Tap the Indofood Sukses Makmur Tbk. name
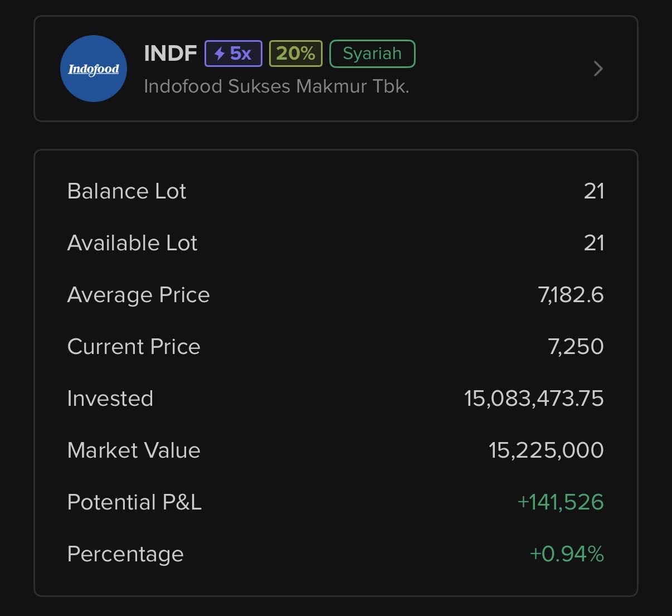The height and width of the screenshot is (616, 672). 276,86
